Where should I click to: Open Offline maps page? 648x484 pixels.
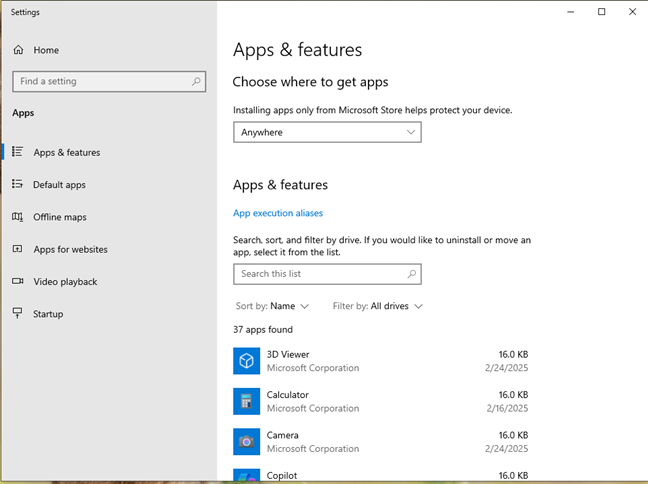60,217
